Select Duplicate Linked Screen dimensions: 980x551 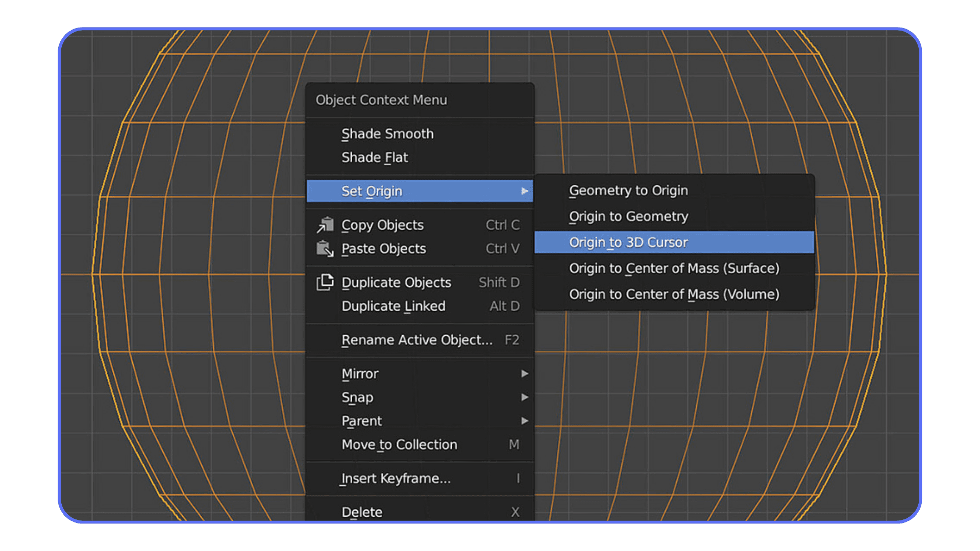tap(394, 306)
